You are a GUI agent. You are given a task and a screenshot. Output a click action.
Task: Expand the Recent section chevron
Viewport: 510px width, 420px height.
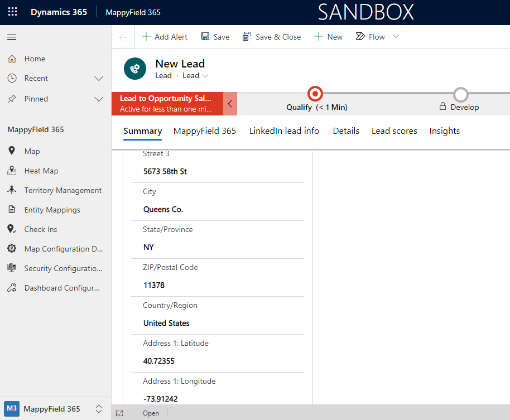pos(99,79)
